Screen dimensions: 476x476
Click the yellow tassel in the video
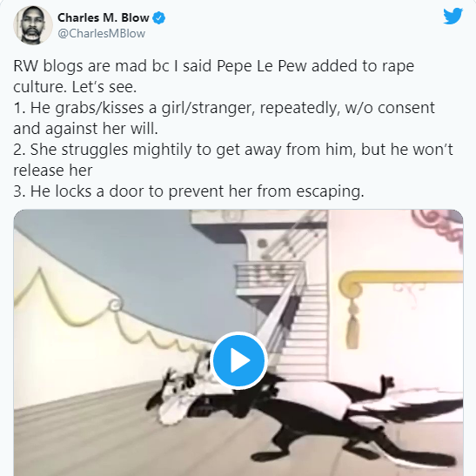[x=352, y=326]
